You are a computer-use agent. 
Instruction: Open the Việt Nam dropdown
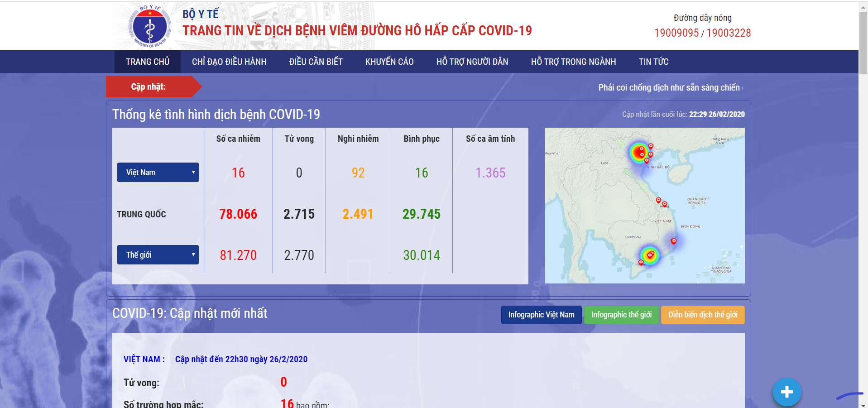coord(158,173)
